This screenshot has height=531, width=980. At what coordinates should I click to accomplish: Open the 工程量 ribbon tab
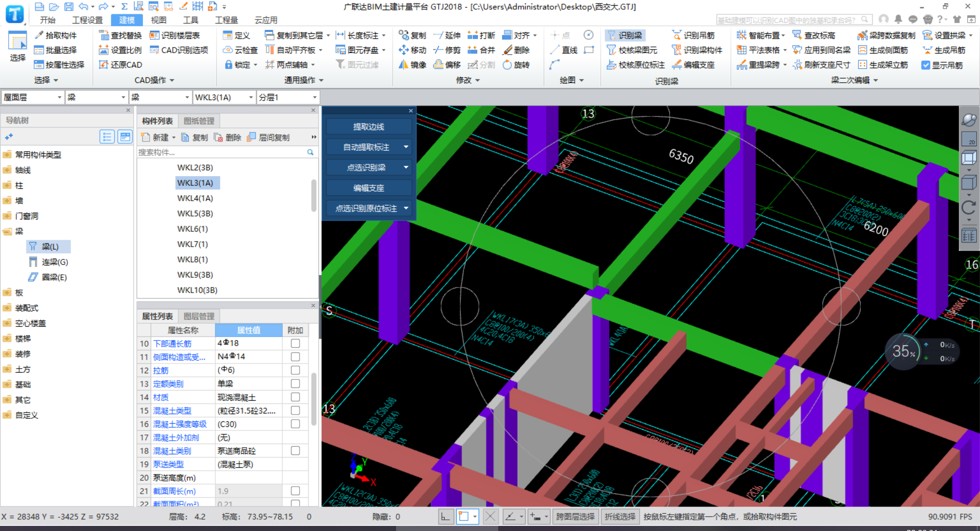[226, 20]
